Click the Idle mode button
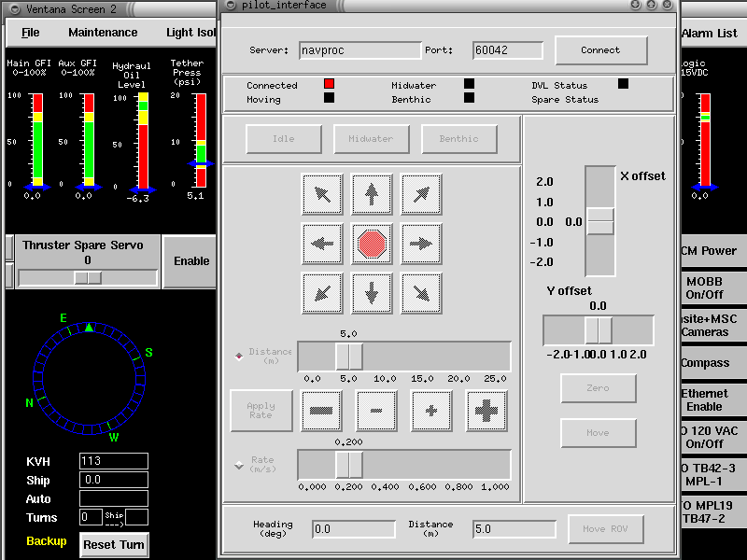This screenshot has width=747, height=560. click(x=284, y=138)
